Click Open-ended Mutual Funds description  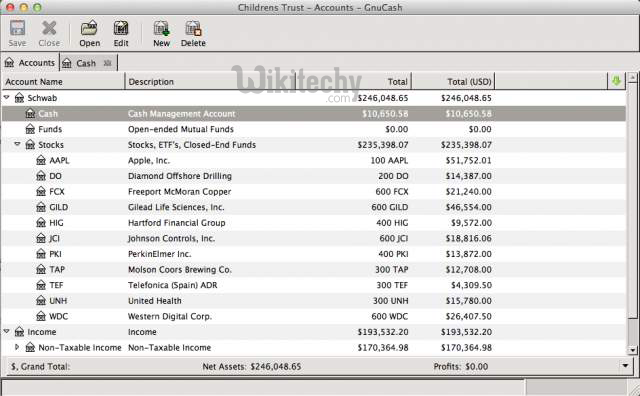pyautogui.click(x=181, y=129)
